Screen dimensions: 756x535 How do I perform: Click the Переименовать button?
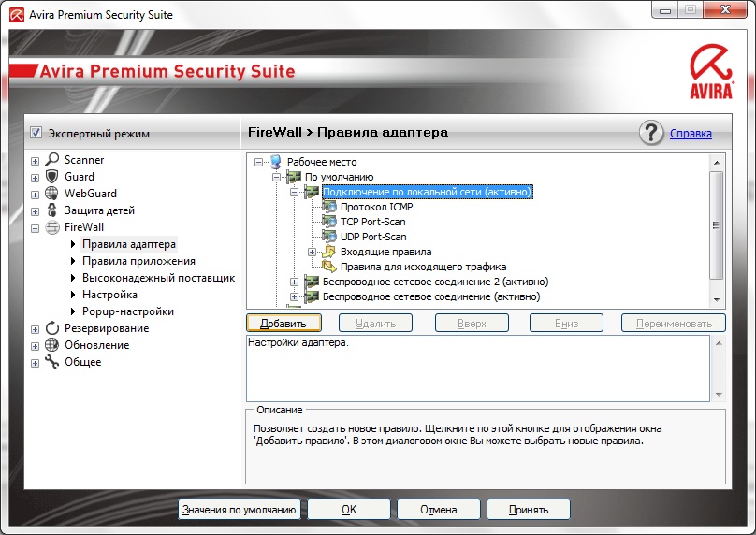(674, 323)
